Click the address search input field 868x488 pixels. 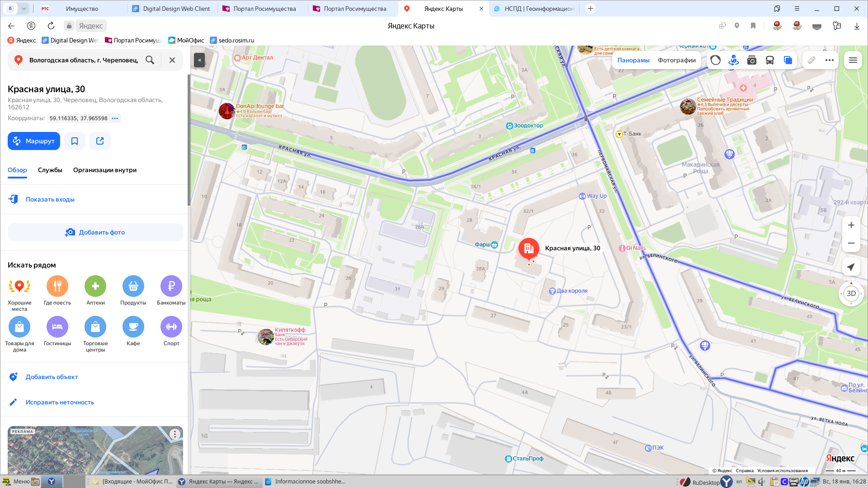click(x=84, y=60)
